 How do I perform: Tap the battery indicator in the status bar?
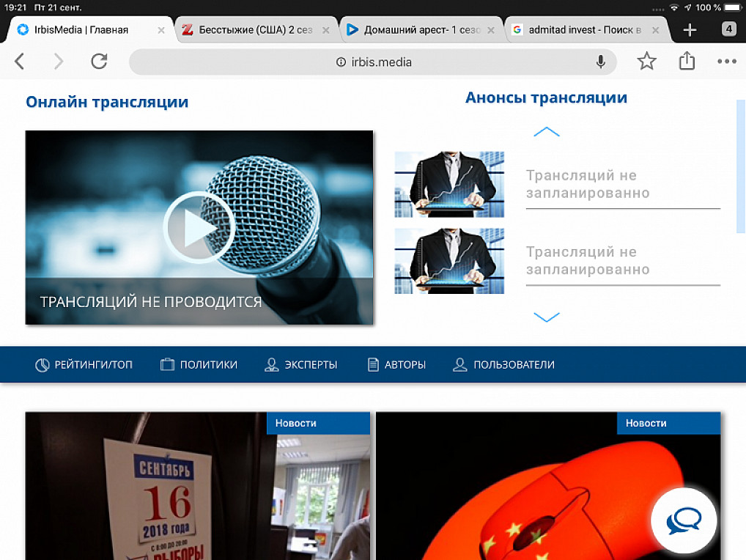732,7
